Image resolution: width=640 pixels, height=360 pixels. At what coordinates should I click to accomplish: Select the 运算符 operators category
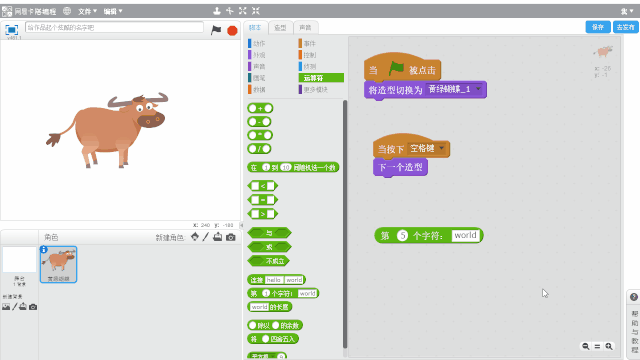[321, 78]
